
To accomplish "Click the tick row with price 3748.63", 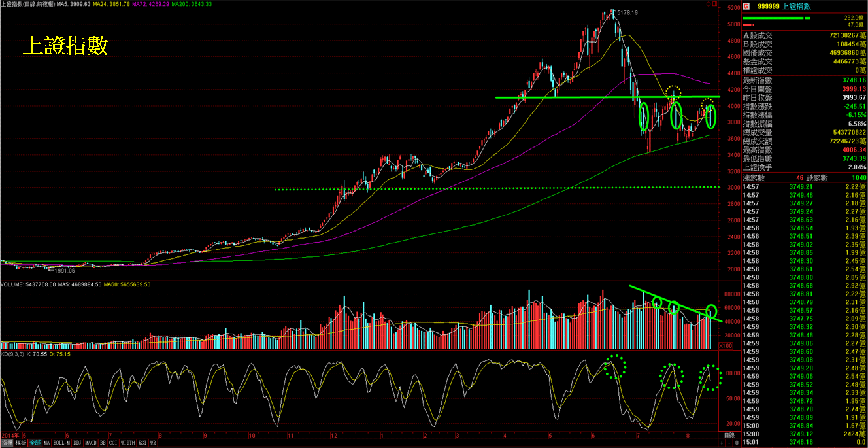I will click(805, 220).
